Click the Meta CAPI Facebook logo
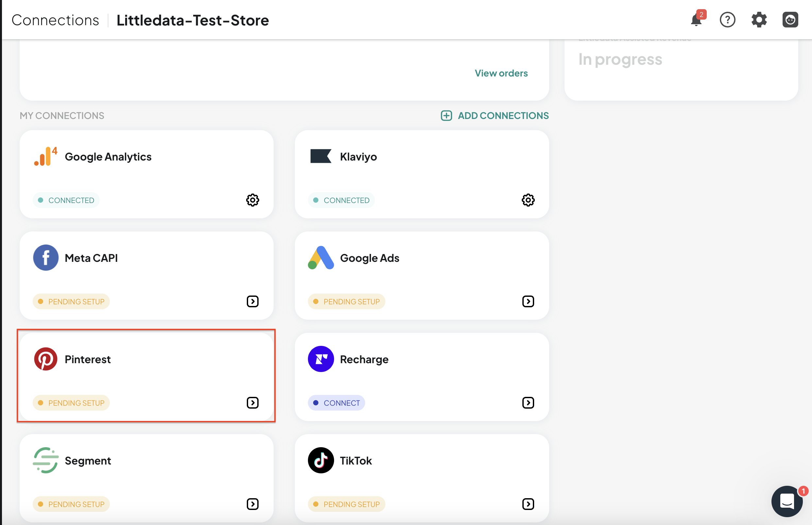 pos(46,257)
